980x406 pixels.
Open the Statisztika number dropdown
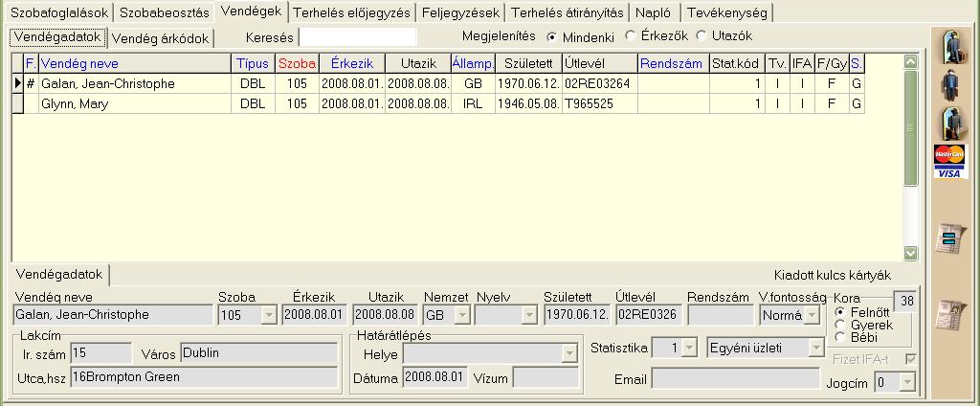(689, 349)
